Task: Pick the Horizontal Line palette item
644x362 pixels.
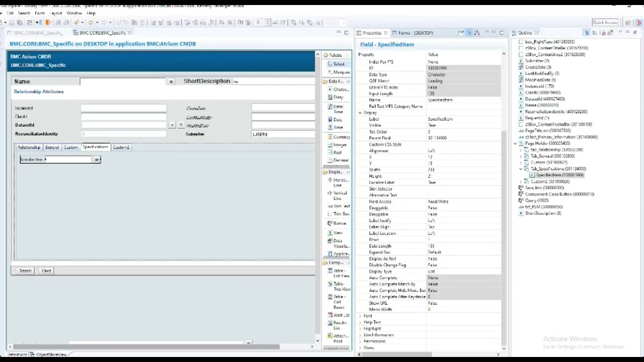Action: point(338,183)
